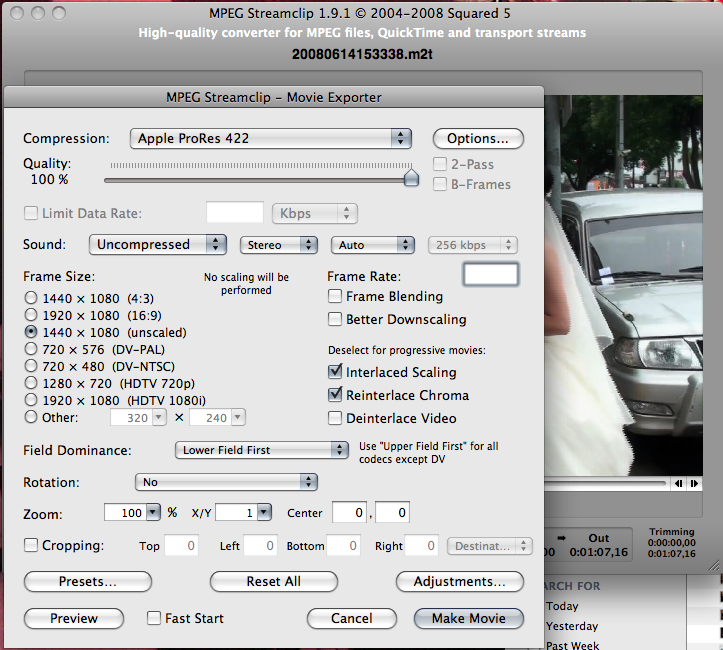Viewport: 723px width, 650px height.
Task: Open the Zoom percent 100 dropdown arrow
Action: tap(153, 512)
